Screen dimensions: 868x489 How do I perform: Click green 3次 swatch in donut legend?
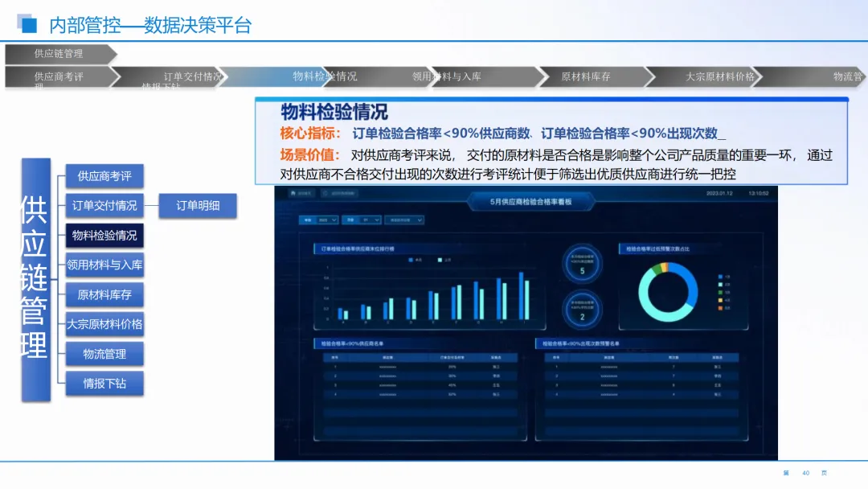[720, 293]
